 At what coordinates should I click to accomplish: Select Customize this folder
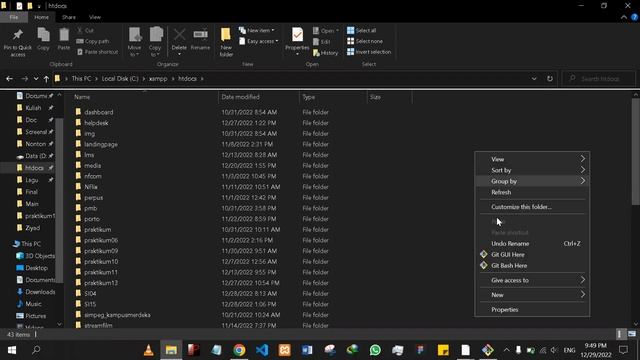click(533, 207)
